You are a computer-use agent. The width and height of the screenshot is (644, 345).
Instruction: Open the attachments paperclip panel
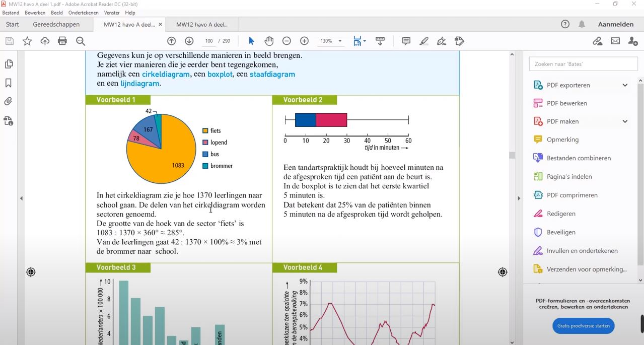click(9, 101)
